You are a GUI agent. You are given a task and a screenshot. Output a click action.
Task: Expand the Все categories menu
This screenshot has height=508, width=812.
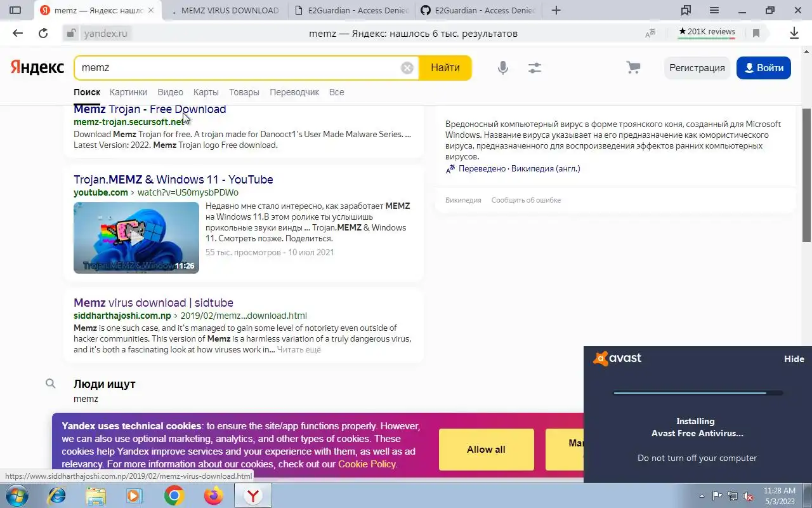336,92
